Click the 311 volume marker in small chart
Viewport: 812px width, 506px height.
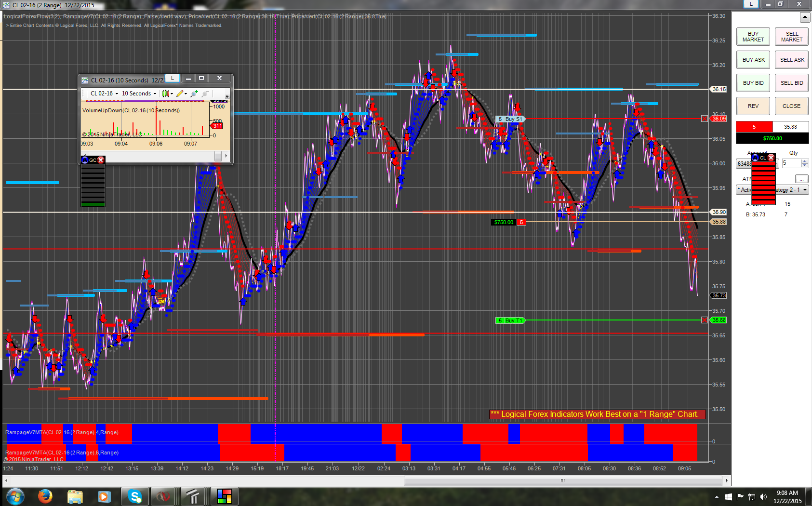[x=217, y=126]
